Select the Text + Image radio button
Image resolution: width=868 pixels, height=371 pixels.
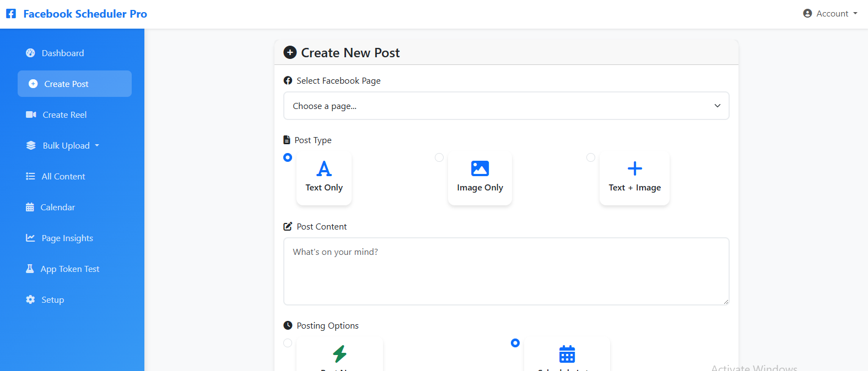591,157
